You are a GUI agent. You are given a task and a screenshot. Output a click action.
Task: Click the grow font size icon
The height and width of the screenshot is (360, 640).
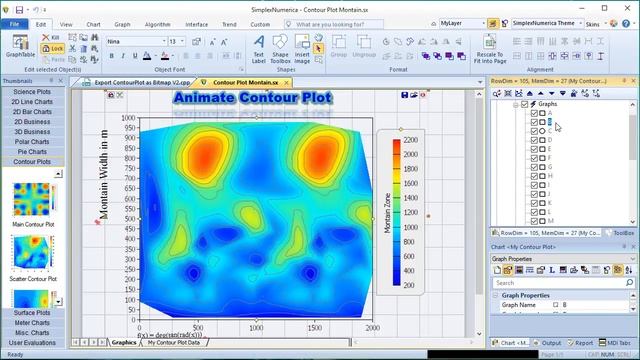pos(212,42)
